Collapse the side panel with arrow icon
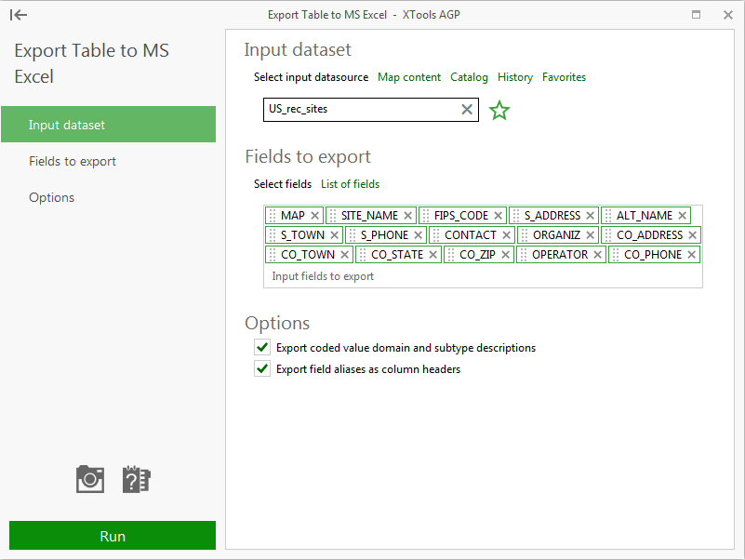 [x=19, y=15]
